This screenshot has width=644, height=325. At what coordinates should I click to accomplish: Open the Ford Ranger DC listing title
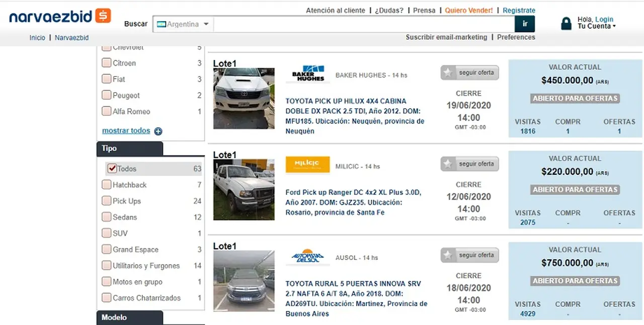(x=353, y=202)
